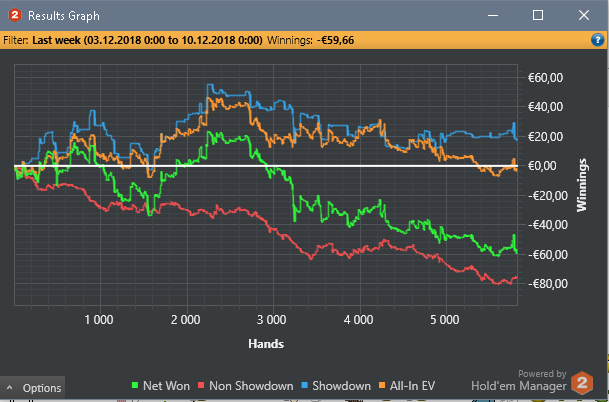Click the Results Graph window title
The image size is (609, 402).
[64, 16]
